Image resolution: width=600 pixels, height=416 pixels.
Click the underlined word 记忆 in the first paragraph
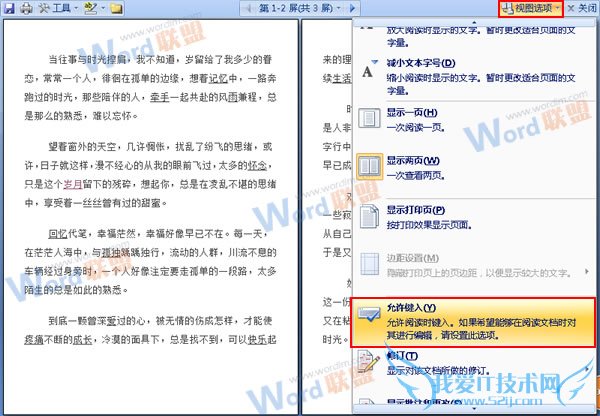(x=218, y=78)
